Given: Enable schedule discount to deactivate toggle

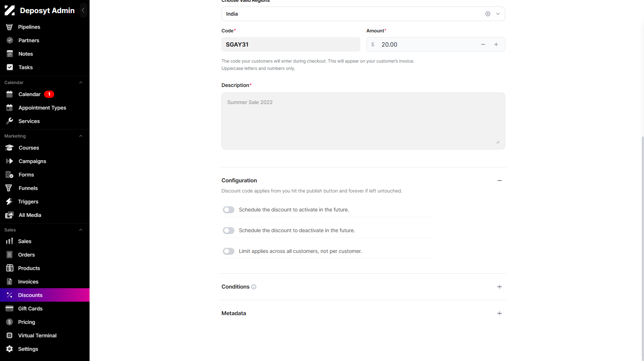Looking at the screenshot, I should point(229,231).
